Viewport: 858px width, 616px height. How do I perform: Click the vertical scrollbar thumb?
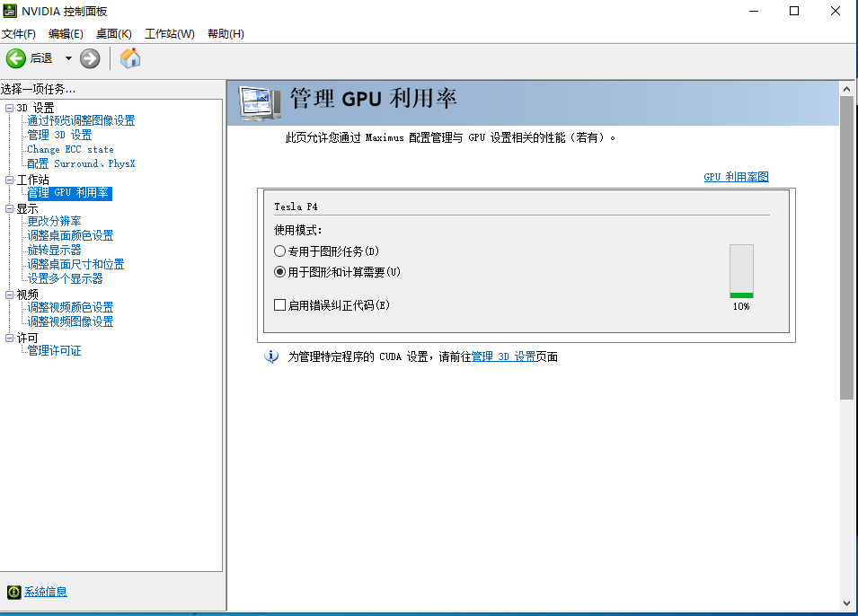pyautogui.click(x=846, y=248)
